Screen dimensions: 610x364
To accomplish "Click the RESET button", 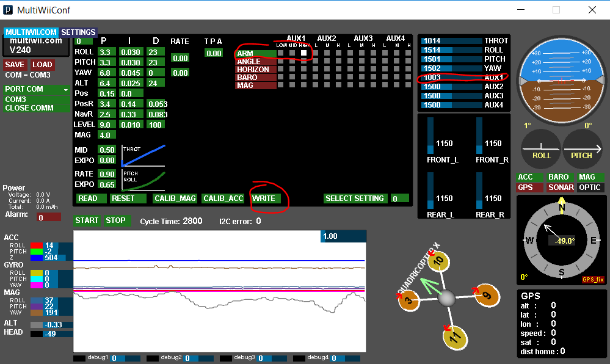I will coord(128,198).
